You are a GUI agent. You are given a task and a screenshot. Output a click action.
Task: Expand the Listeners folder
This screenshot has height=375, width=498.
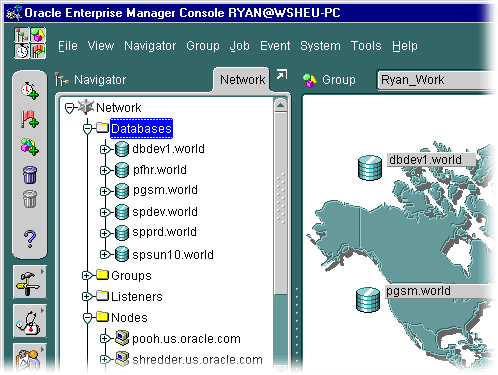pyautogui.click(x=87, y=296)
